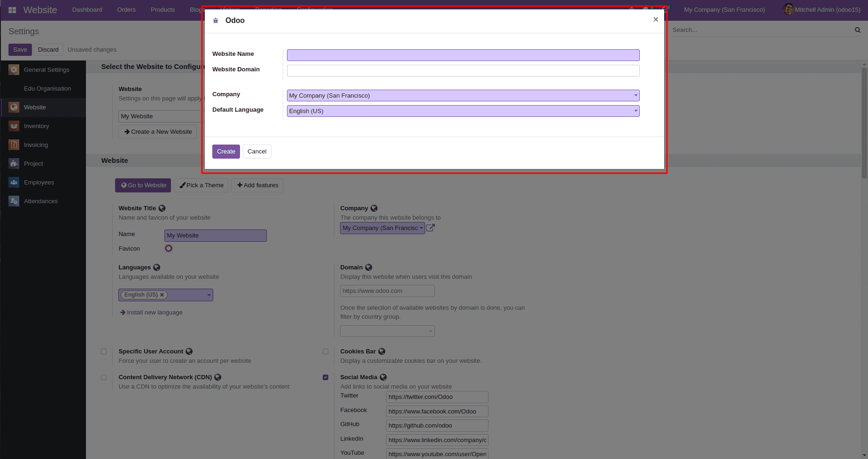Screen dimensions: 868x459
Task: Remove the English (US) language tag
Action: 162,295
